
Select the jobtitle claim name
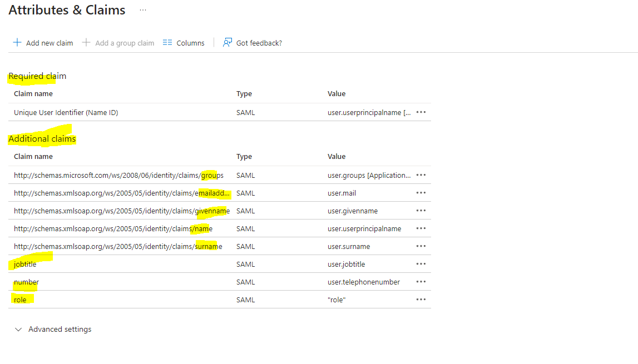pos(25,265)
